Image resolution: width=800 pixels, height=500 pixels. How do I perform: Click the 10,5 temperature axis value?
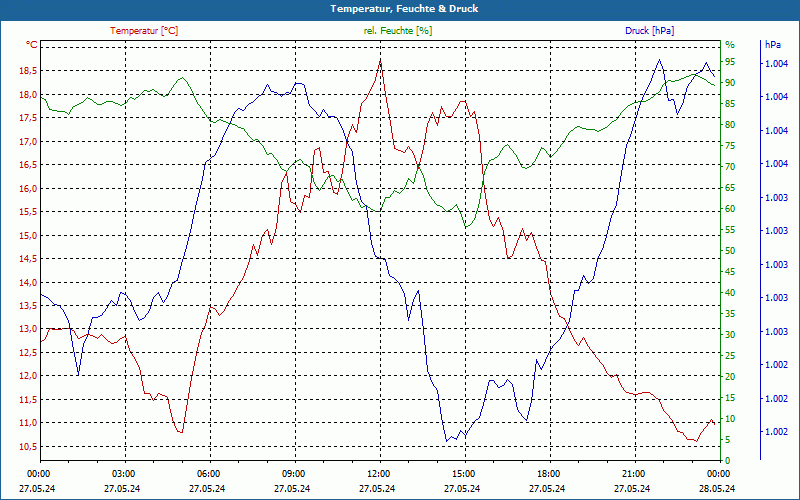click(28, 446)
